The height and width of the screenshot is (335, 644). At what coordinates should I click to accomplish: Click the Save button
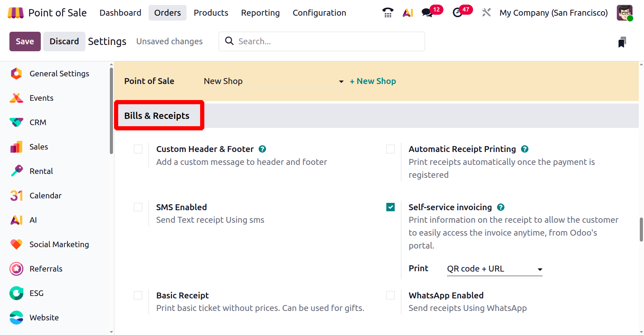coord(25,41)
